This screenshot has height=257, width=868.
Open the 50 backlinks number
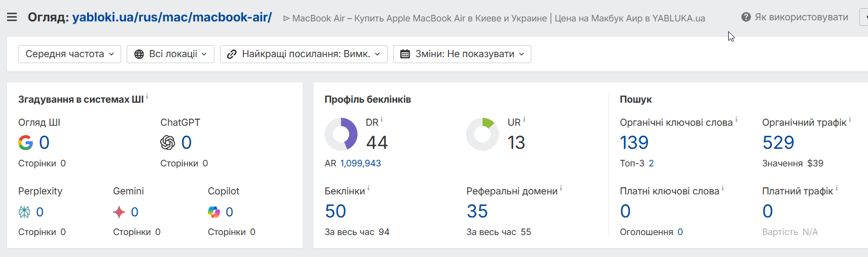coord(335,211)
